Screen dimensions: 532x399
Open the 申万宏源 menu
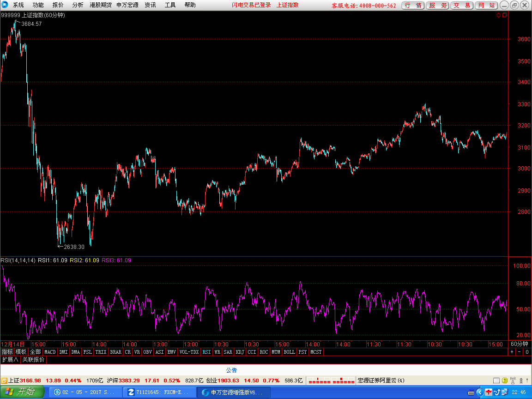click(x=127, y=5)
